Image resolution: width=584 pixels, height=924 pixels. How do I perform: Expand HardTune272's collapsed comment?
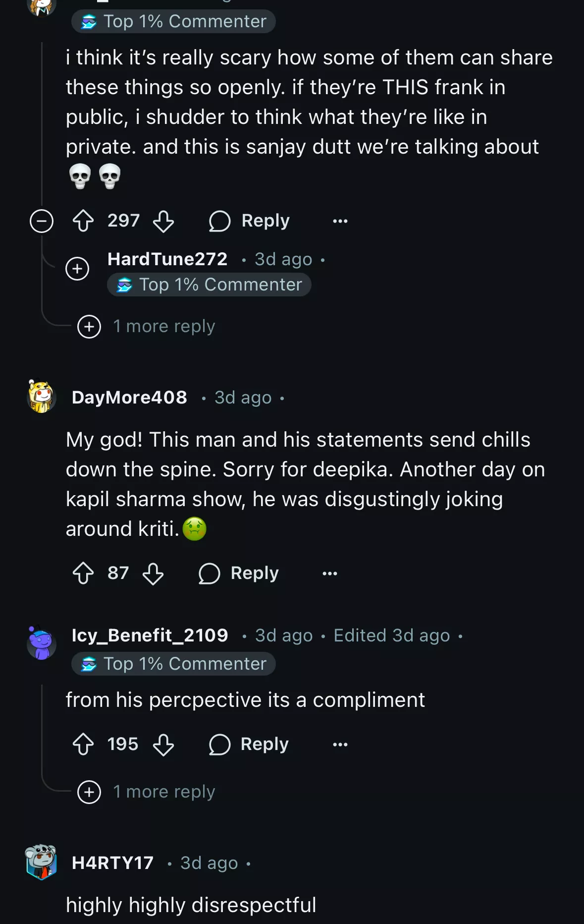pyautogui.click(x=77, y=269)
